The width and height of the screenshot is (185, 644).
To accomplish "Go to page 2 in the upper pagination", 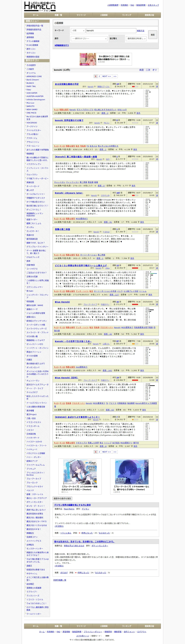I will click(x=99, y=76).
